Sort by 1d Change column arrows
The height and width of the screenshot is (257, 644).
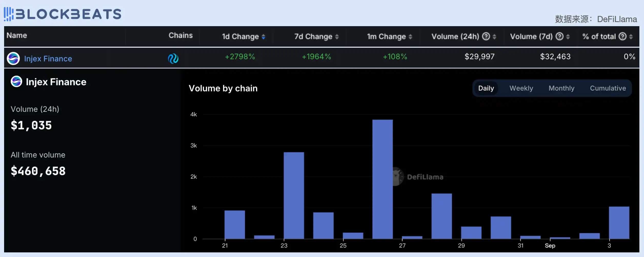pos(263,37)
